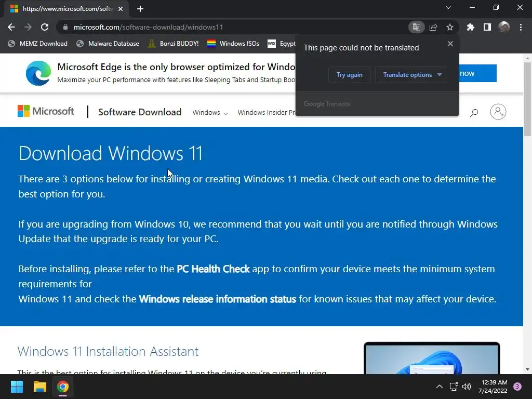Click the blue banner button ending in now
Image resolution: width=532 pixels, height=399 pixels.
pos(477,73)
